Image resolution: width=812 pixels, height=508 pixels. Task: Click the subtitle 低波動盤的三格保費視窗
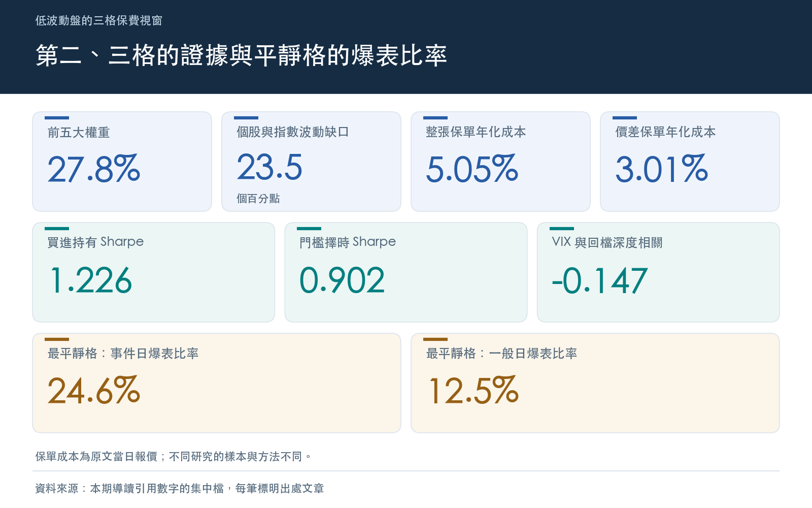99,20
